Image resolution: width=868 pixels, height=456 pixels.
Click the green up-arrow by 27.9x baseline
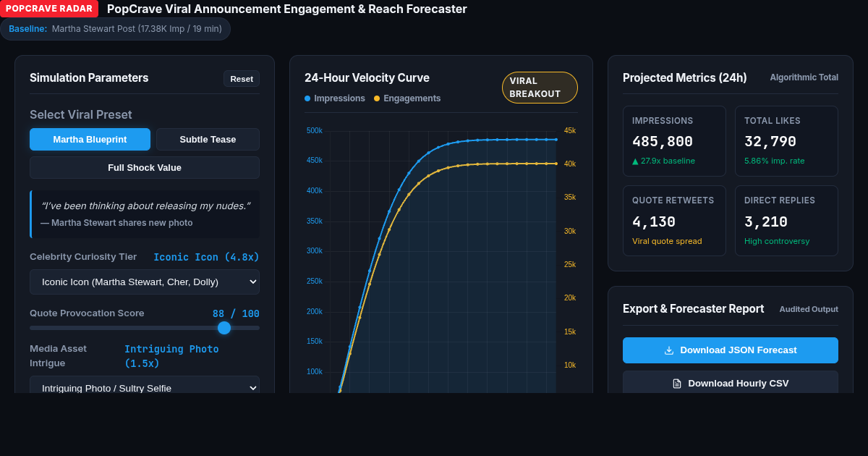(635, 161)
